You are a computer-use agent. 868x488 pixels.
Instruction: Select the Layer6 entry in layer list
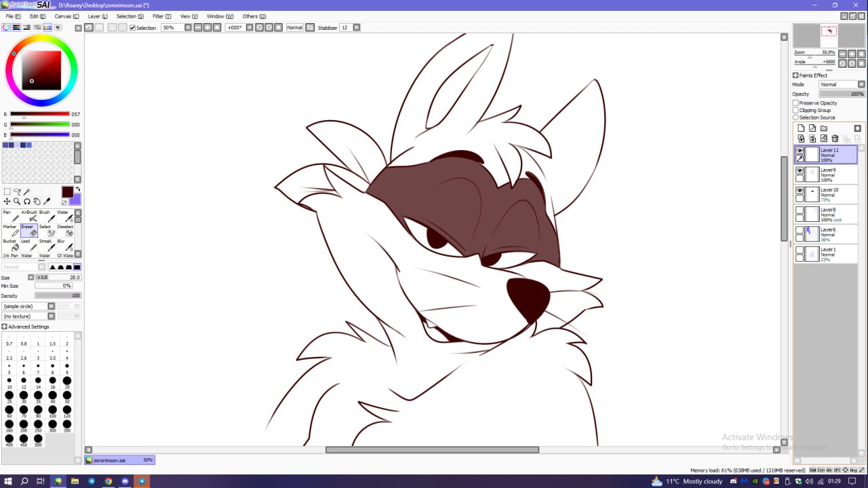(831, 234)
